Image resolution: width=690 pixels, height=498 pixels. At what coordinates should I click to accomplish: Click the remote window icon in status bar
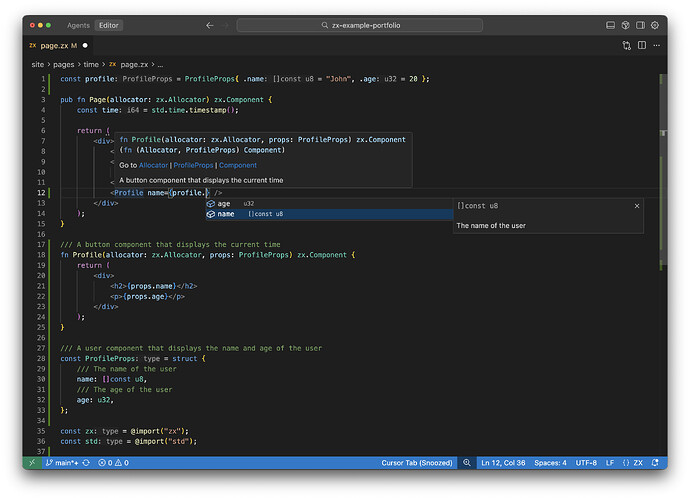pos(32,463)
